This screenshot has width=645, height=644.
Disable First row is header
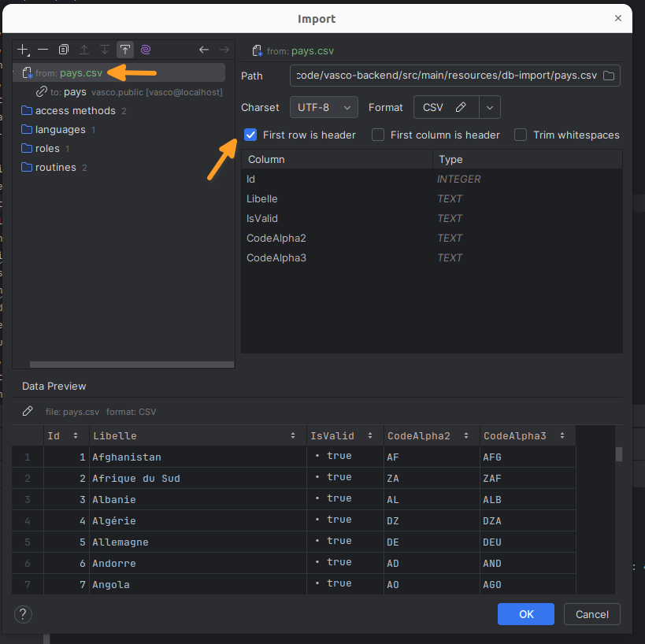point(250,135)
